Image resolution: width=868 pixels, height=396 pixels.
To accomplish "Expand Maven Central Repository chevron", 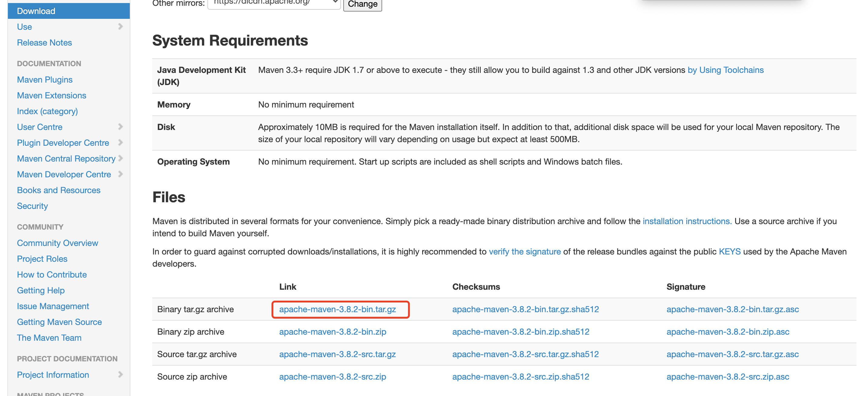I will 121,158.
